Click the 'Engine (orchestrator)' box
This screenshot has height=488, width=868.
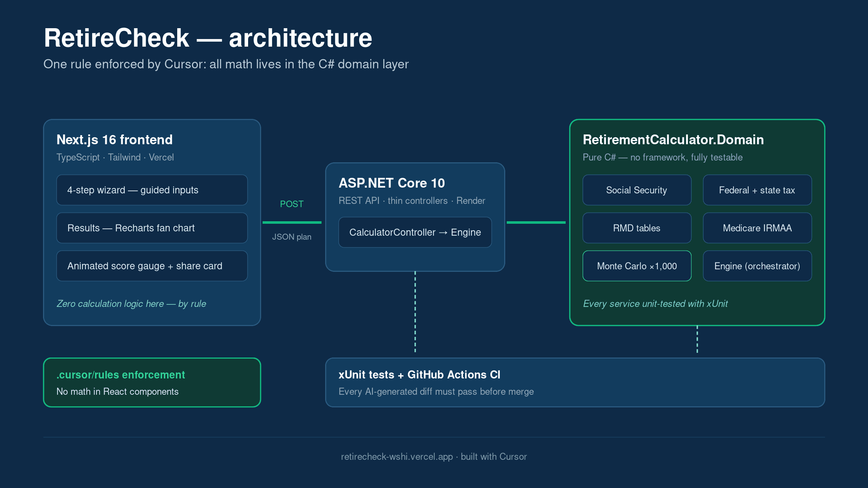click(757, 266)
